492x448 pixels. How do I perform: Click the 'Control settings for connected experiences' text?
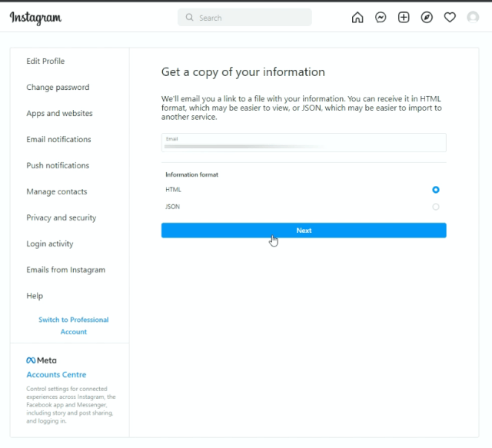pyautogui.click(x=71, y=405)
